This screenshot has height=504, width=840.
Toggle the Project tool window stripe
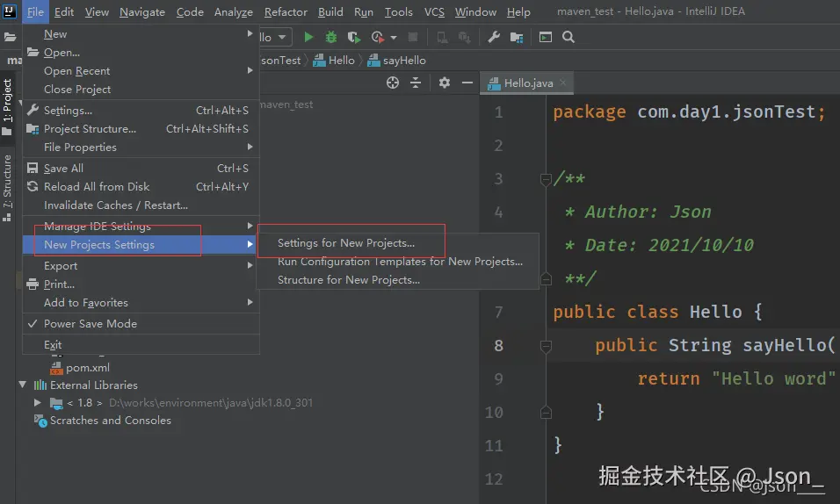tap(8, 107)
